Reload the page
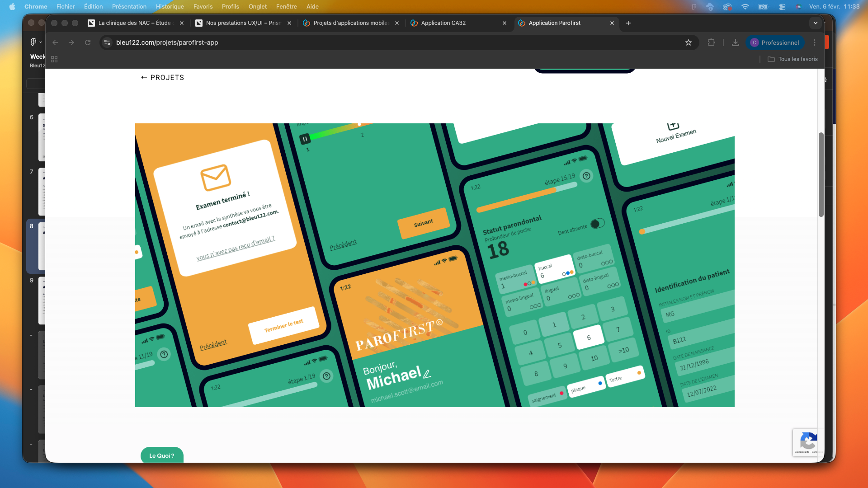The width and height of the screenshot is (868, 488). pyautogui.click(x=88, y=42)
